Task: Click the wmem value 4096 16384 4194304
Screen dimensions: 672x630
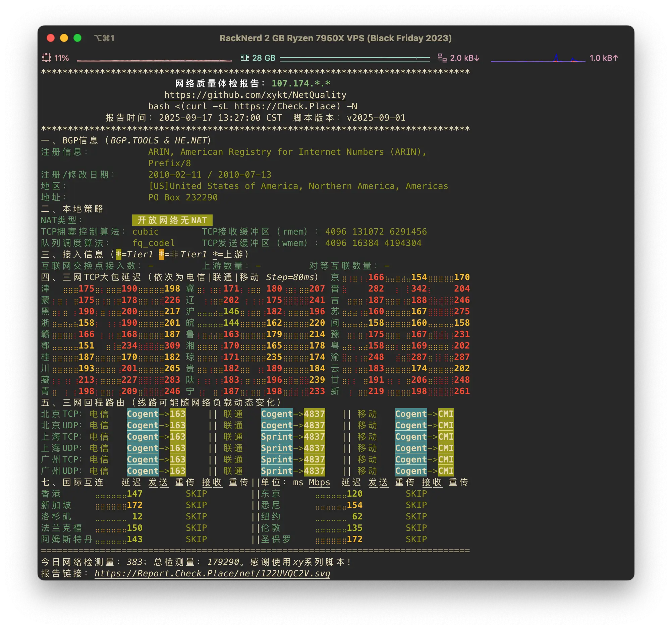Action: tap(373, 243)
